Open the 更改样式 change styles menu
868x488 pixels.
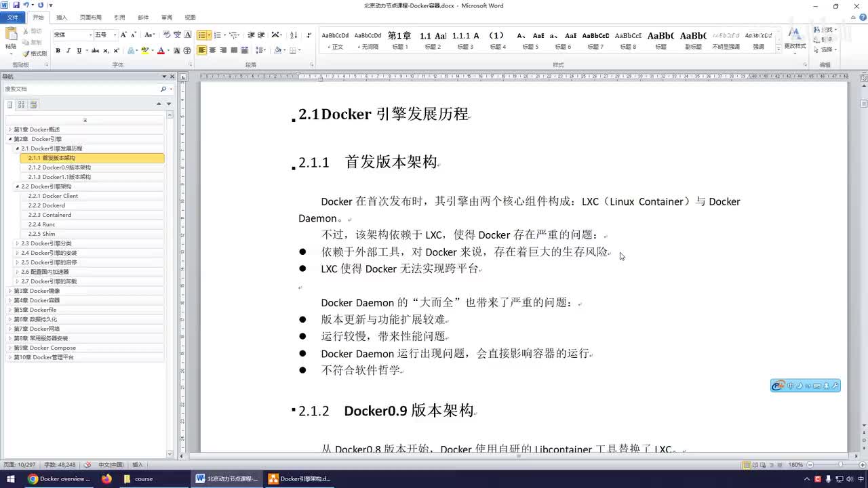795,41
